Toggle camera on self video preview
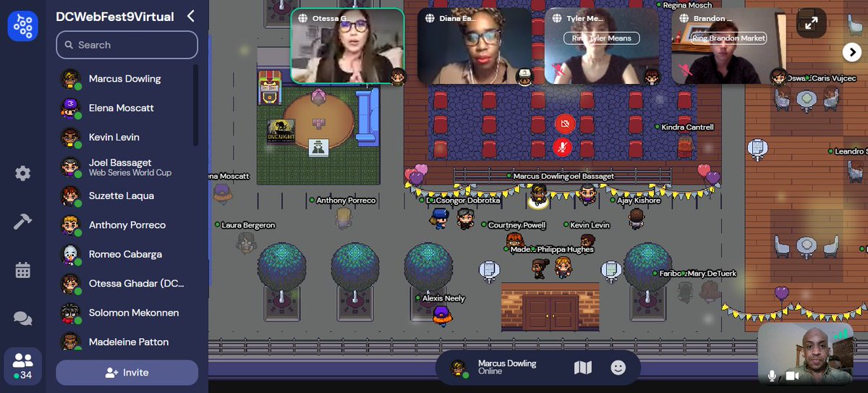 coord(792,376)
